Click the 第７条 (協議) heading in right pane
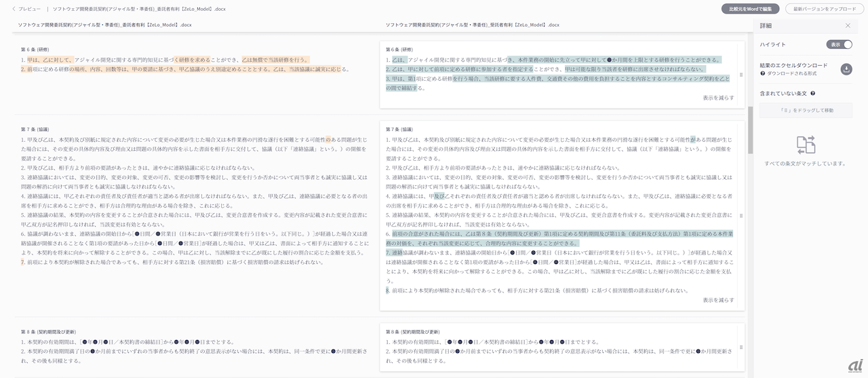The width and height of the screenshot is (868, 378). coord(403,129)
